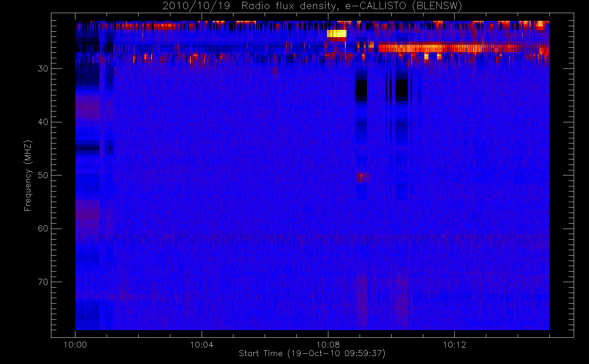Click the bright yellow burst just after 10:08
Viewport: 589px width, 364px height.
[336, 33]
